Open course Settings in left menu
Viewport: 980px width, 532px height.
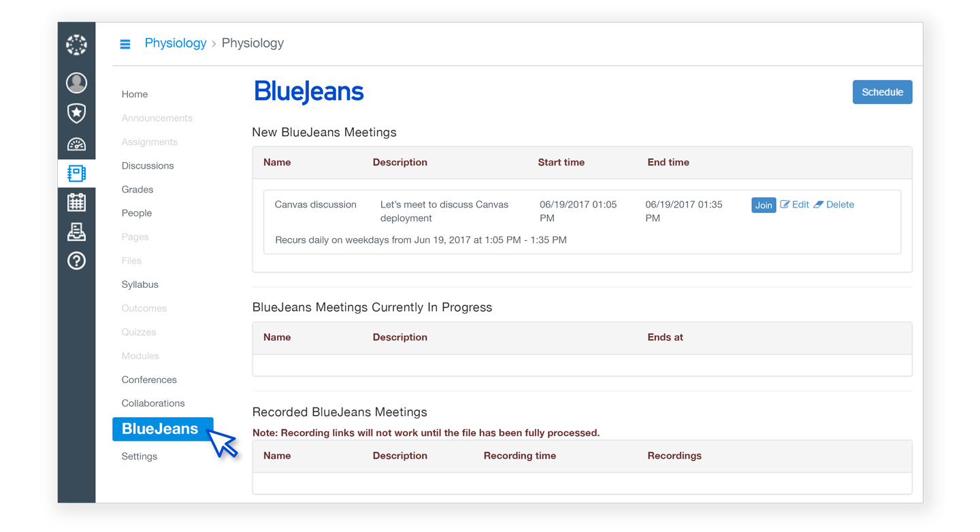click(140, 456)
